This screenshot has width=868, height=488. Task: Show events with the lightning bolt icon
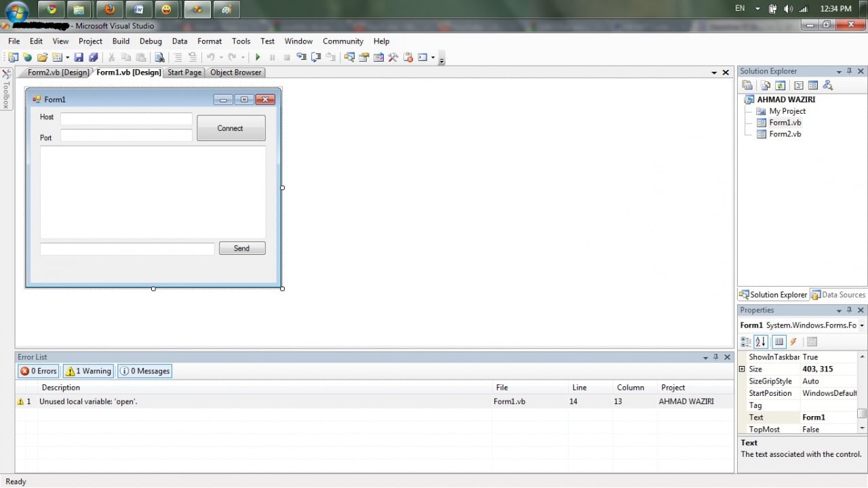(793, 342)
